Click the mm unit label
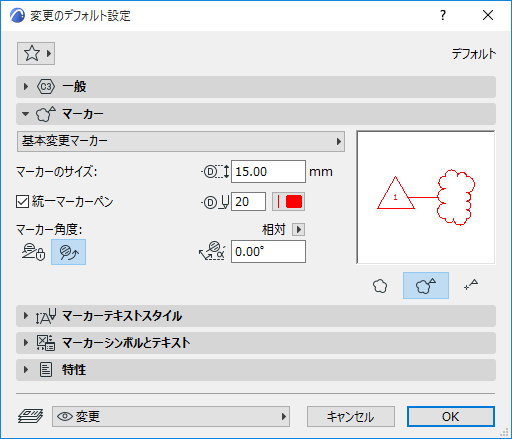This screenshot has width=512, height=439. 321,172
